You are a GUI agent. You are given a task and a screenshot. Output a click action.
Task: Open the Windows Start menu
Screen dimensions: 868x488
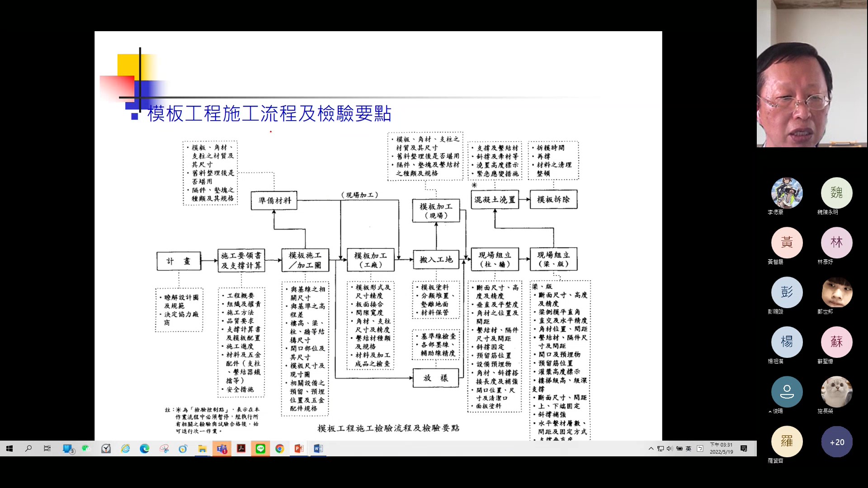[x=9, y=449]
